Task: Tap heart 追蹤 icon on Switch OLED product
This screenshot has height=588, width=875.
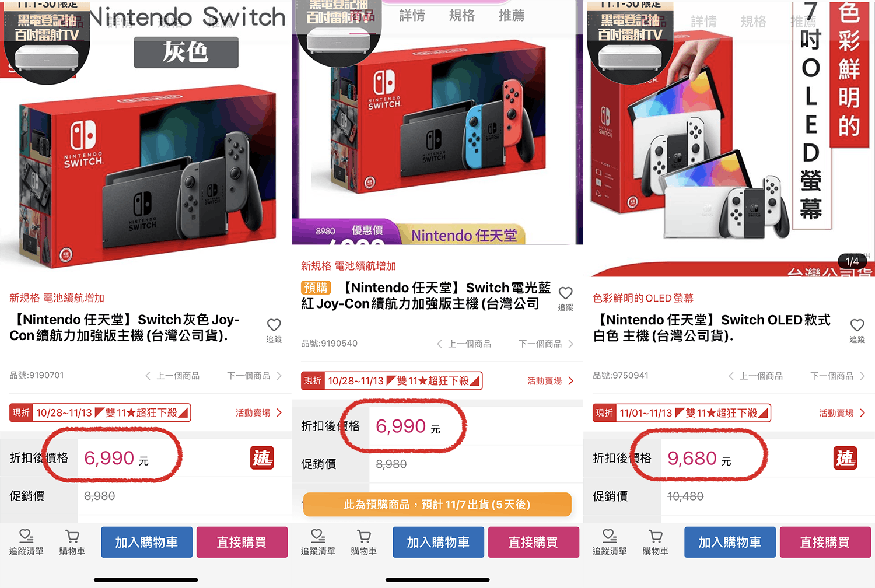Action: click(857, 330)
